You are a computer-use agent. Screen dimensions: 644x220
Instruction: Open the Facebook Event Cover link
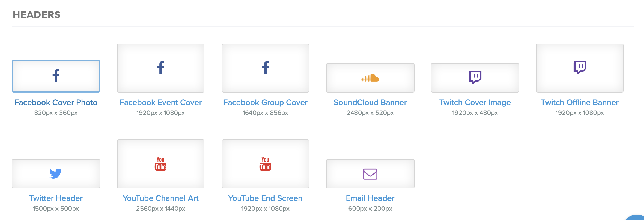(161, 102)
